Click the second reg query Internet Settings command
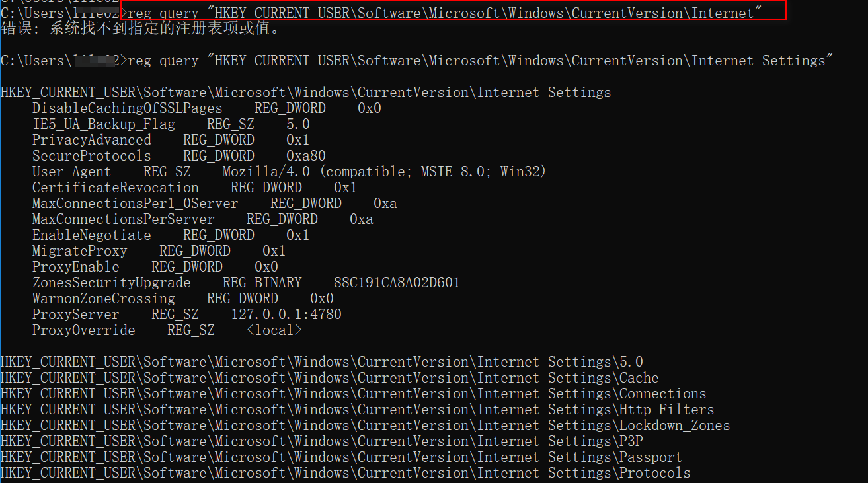This screenshot has width=868, height=483. (481, 61)
